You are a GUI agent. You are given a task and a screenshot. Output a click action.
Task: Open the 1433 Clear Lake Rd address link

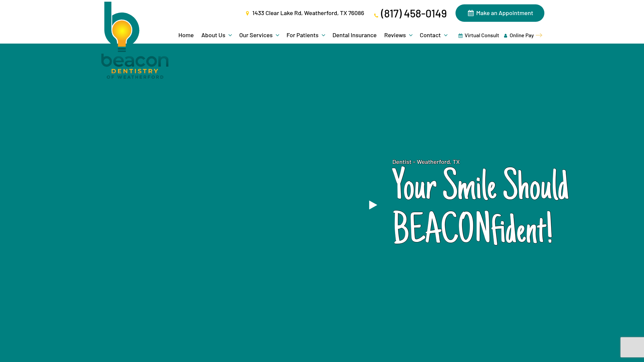tap(308, 13)
